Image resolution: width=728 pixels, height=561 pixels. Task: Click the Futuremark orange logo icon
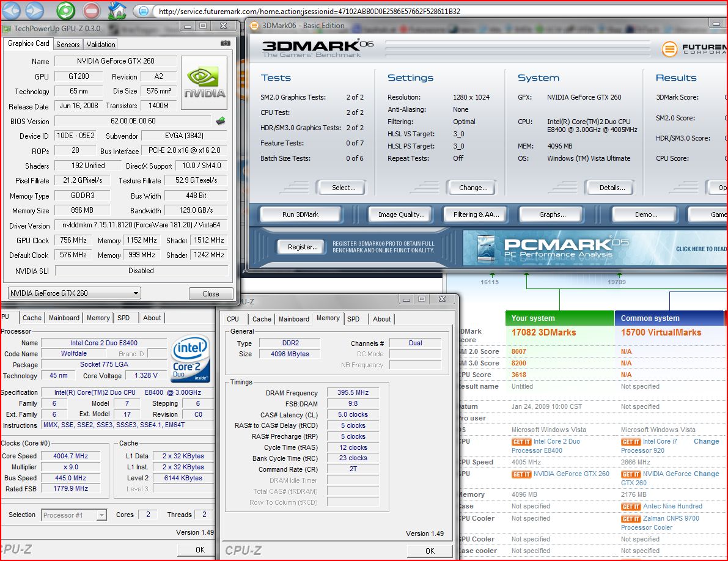point(669,49)
